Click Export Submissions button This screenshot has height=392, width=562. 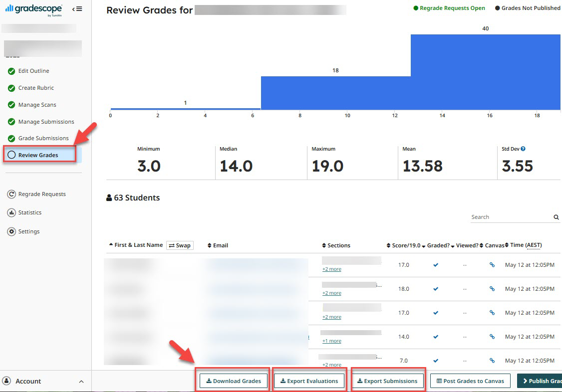[387, 381]
